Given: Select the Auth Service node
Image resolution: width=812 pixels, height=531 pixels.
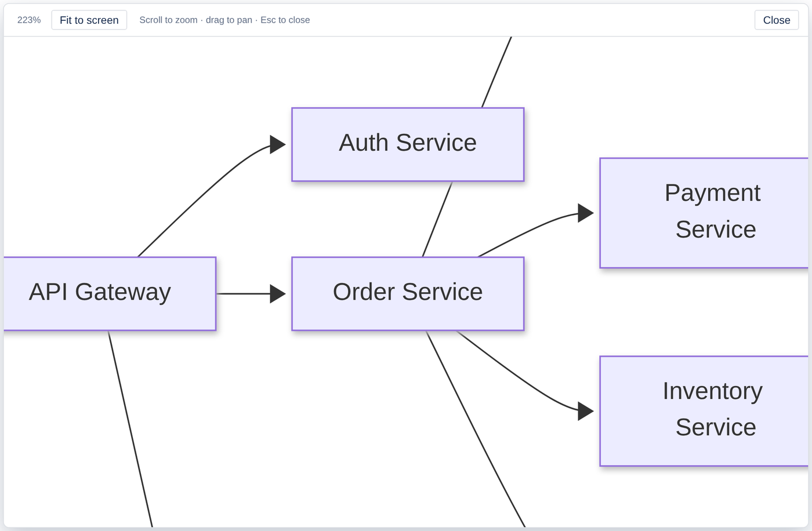Looking at the screenshot, I should pos(408,144).
